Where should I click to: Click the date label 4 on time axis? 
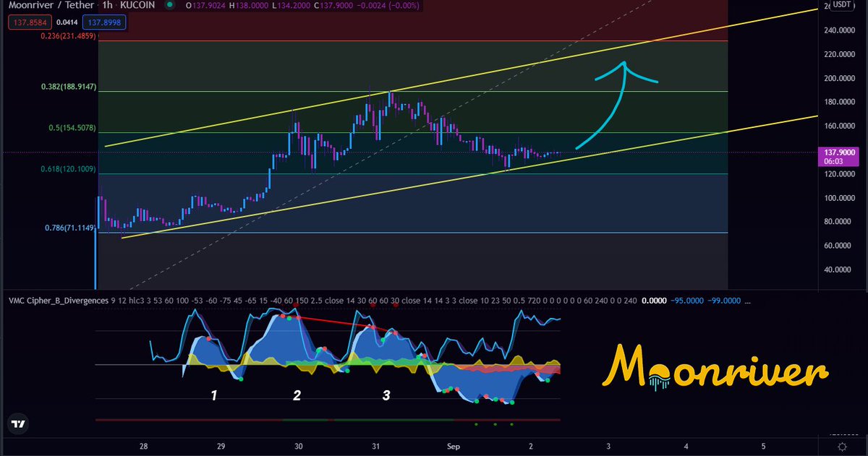tap(686, 446)
